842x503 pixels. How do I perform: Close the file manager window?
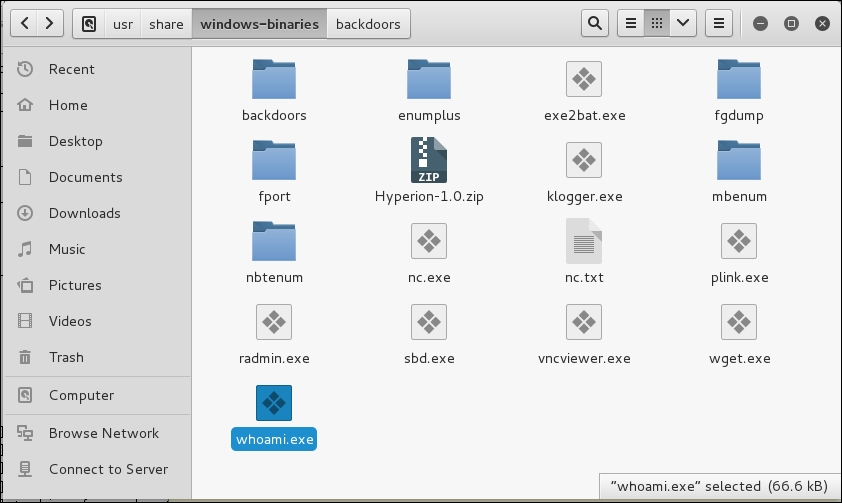tap(822, 23)
